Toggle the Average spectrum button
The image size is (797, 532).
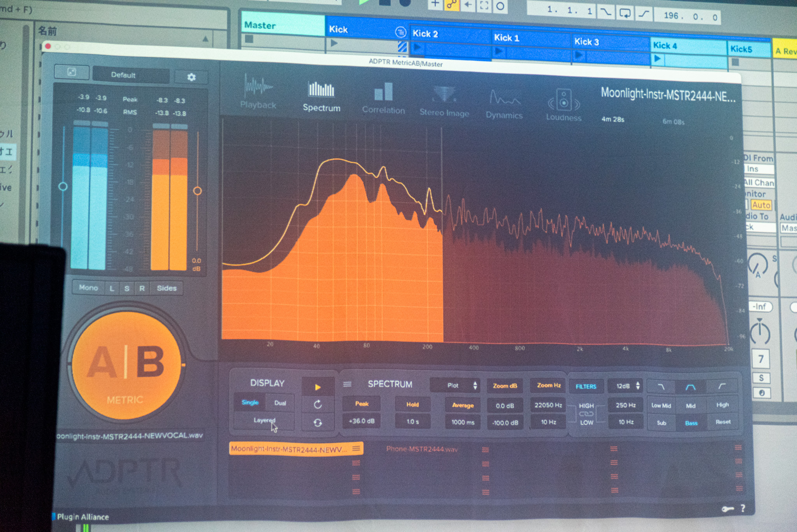coord(463,405)
